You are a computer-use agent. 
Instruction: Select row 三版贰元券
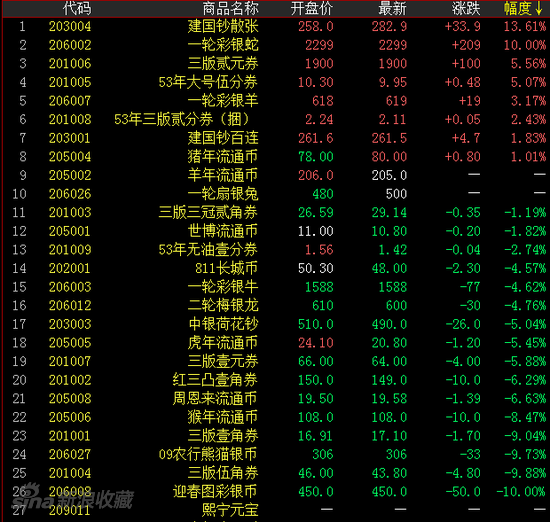tap(276, 63)
